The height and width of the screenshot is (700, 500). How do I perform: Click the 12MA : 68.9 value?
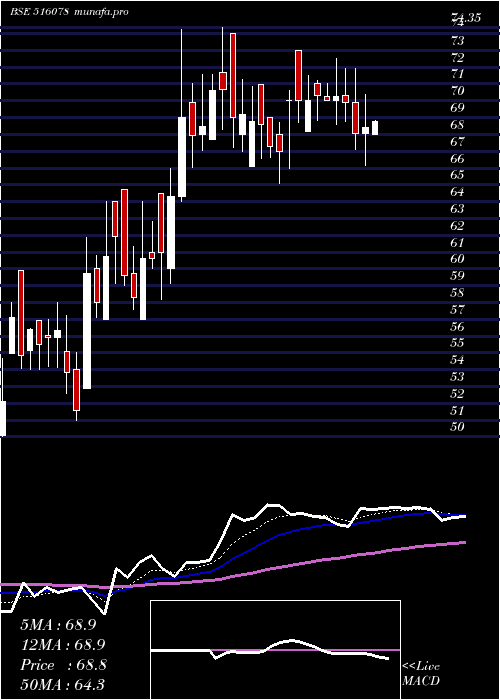coord(63,645)
